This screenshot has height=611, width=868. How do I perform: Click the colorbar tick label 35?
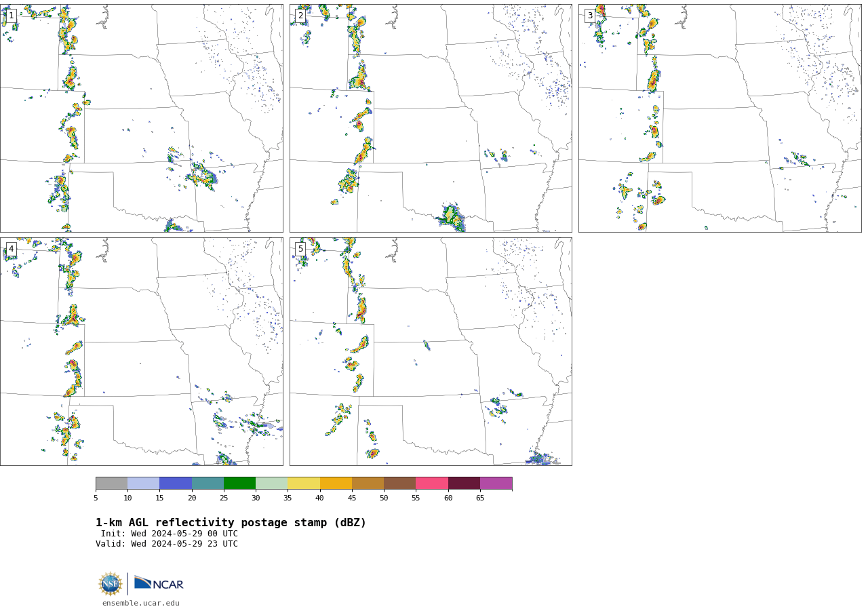pos(288,498)
